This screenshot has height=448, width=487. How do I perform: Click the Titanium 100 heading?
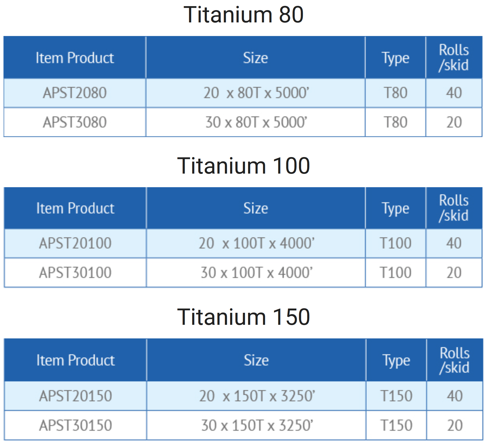[x=243, y=166]
